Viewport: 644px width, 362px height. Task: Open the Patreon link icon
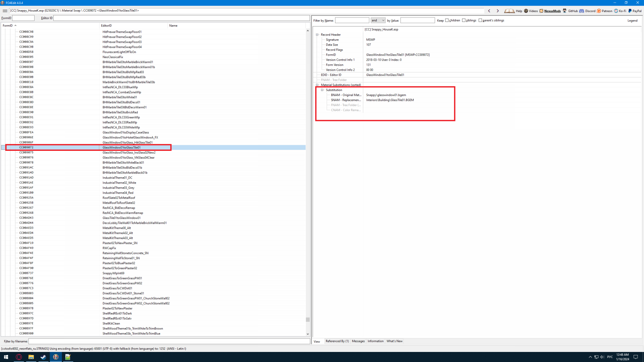(x=599, y=11)
